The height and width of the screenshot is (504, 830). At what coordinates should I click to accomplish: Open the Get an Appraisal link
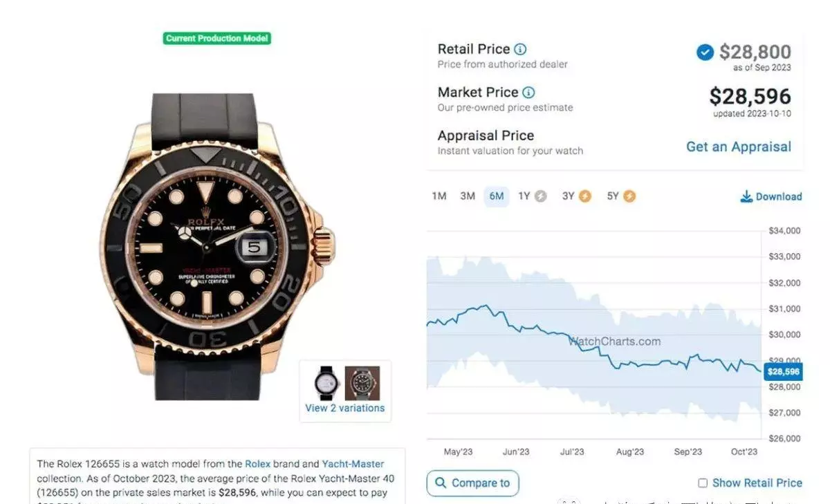pyautogui.click(x=738, y=147)
